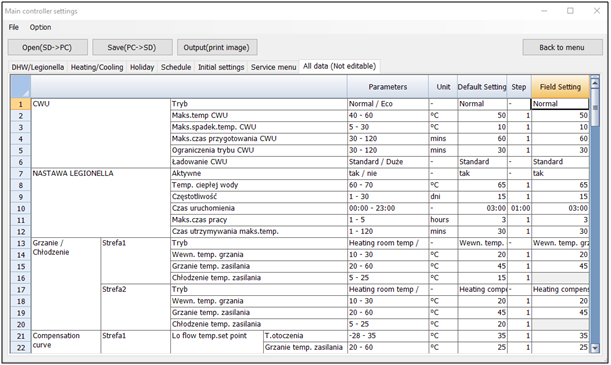Click the 'Ograniczenia trybu CWU' cell
This screenshot has width=611, height=365.
[259, 150]
